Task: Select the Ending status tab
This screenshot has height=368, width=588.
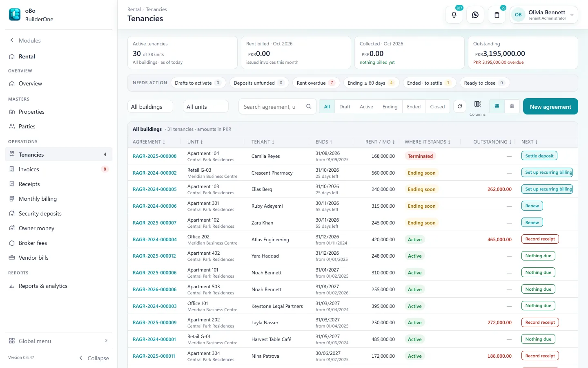Action: (390, 107)
